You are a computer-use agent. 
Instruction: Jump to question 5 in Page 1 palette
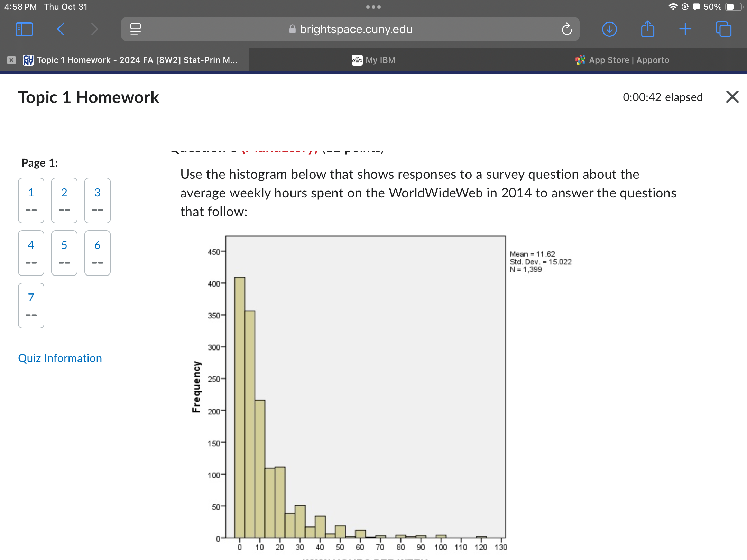(x=64, y=253)
